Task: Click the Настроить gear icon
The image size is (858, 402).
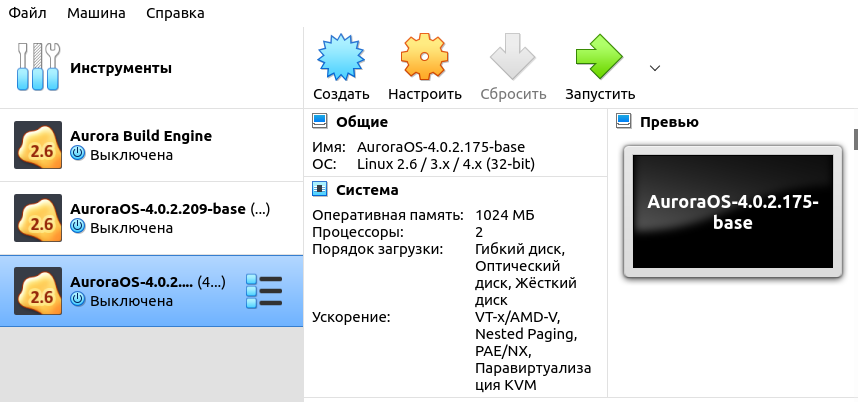Action: [x=425, y=57]
